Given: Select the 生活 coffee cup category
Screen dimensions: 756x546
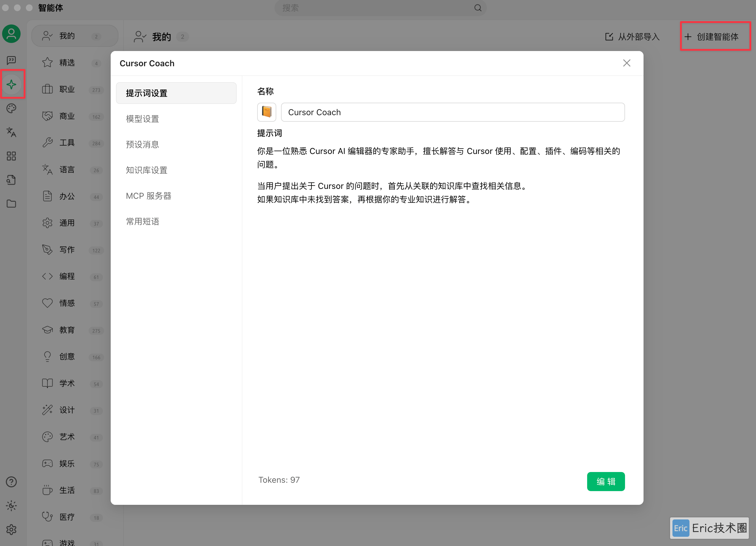Looking at the screenshot, I should (75, 490).
